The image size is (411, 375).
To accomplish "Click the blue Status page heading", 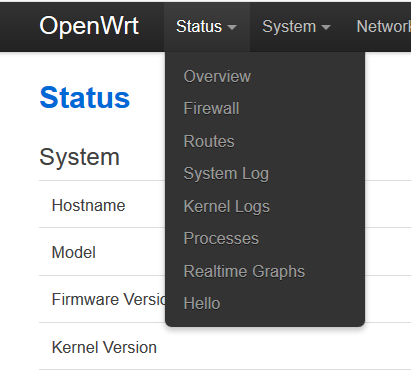I will click(85, 98).
